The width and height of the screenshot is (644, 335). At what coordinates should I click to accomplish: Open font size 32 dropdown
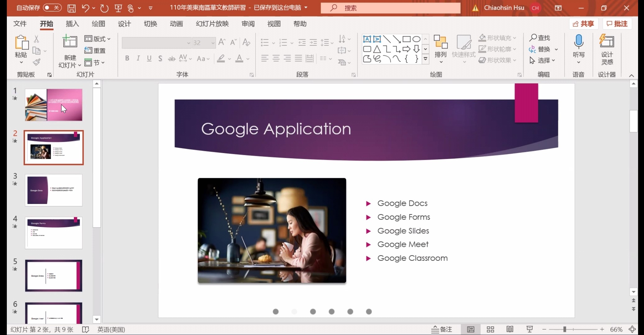coord(213,43)
